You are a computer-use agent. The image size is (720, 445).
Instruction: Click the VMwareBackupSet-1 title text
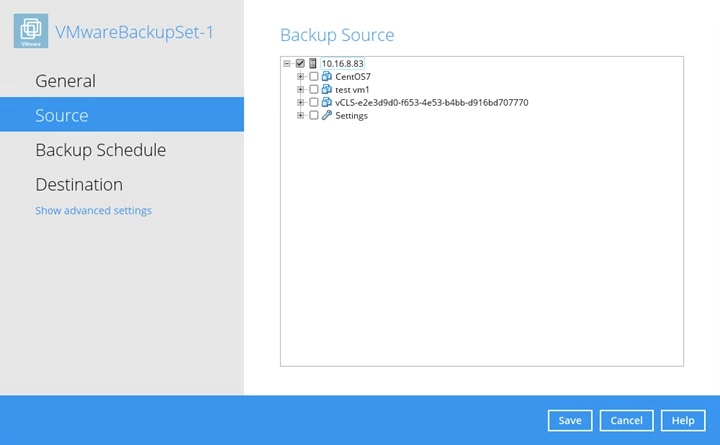(135, 32)
